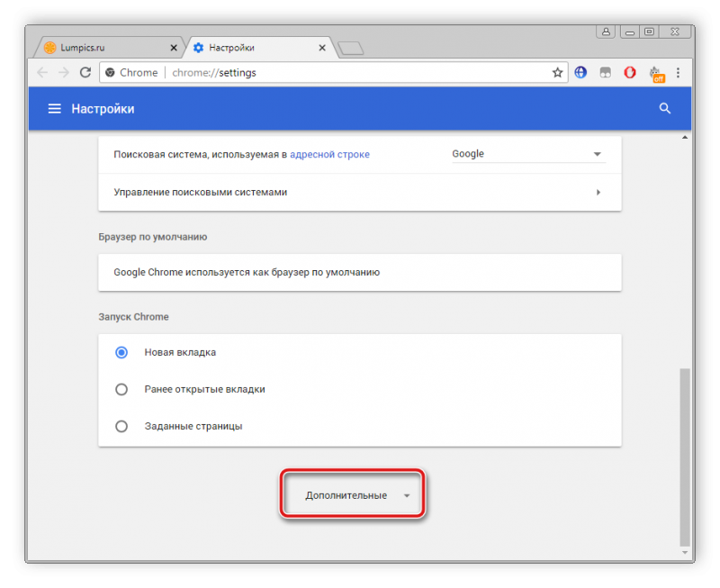Open the settings search magnifier icon

pyautogui.click(x=664, y=108)
